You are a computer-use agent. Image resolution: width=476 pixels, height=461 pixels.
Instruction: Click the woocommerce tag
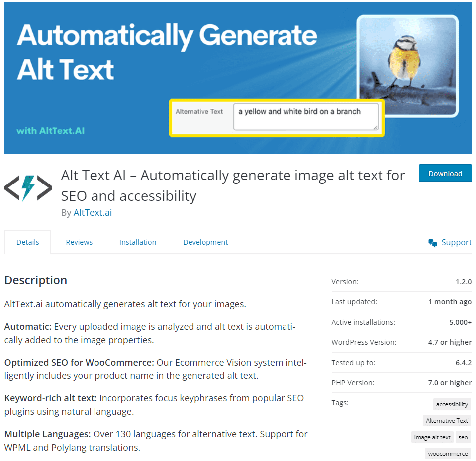(448, 454)
